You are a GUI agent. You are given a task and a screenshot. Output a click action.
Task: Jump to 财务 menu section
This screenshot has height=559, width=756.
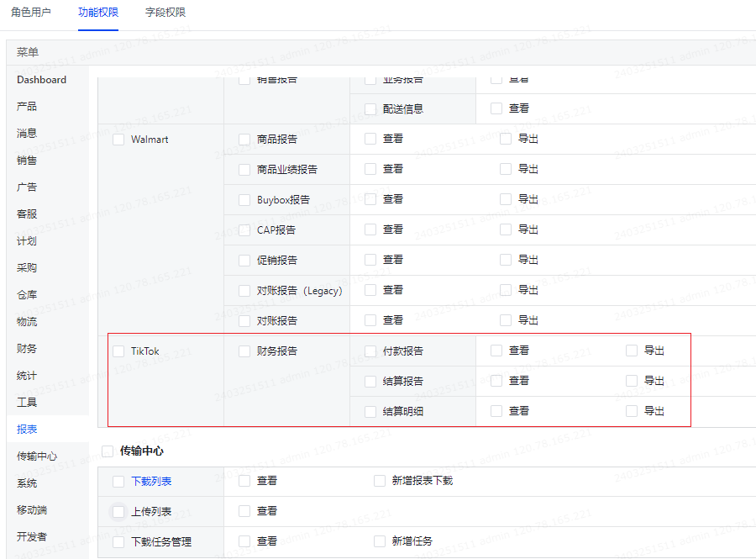tap(27, 349)
